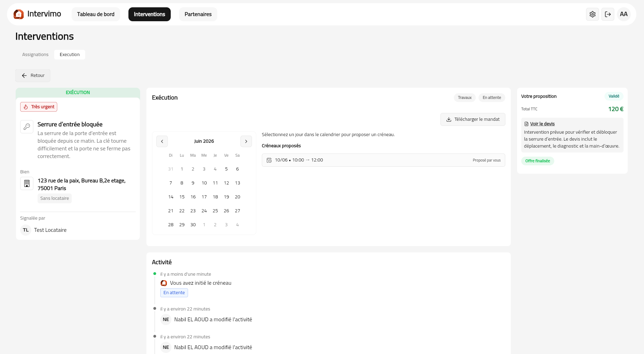Pick June 10 in the calendar
The height and width of the screenshot is (354, 644).
click(204, 183)
